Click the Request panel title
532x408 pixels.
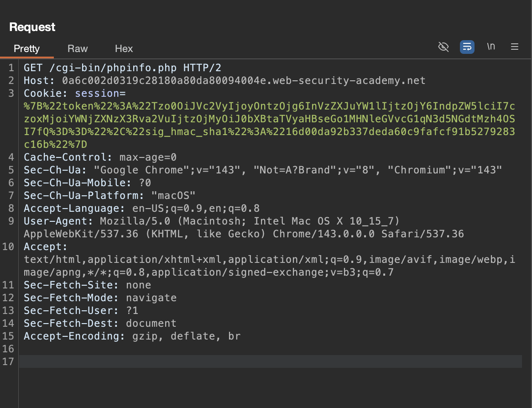[x=32, y=27]
